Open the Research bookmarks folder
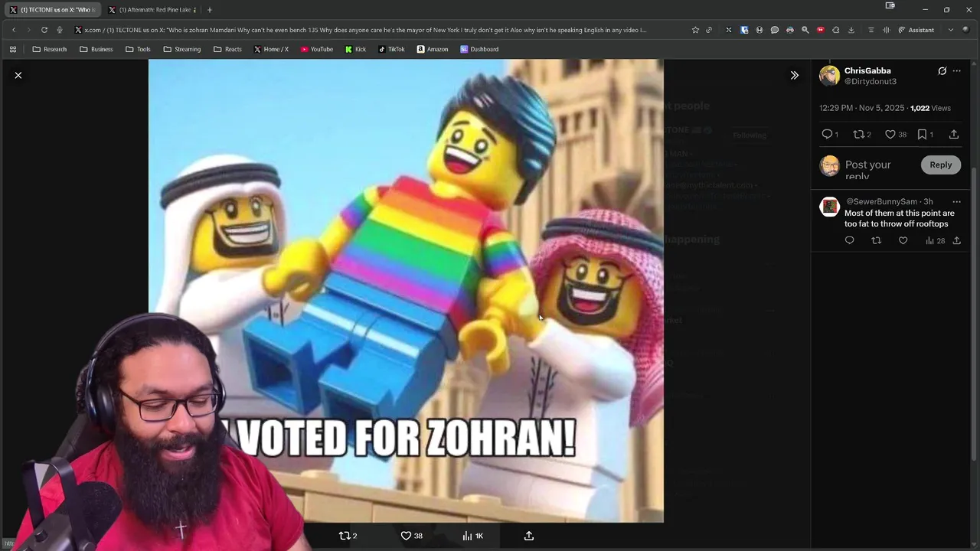The height and width of the screenshot is (551, 980). point(49,49)
